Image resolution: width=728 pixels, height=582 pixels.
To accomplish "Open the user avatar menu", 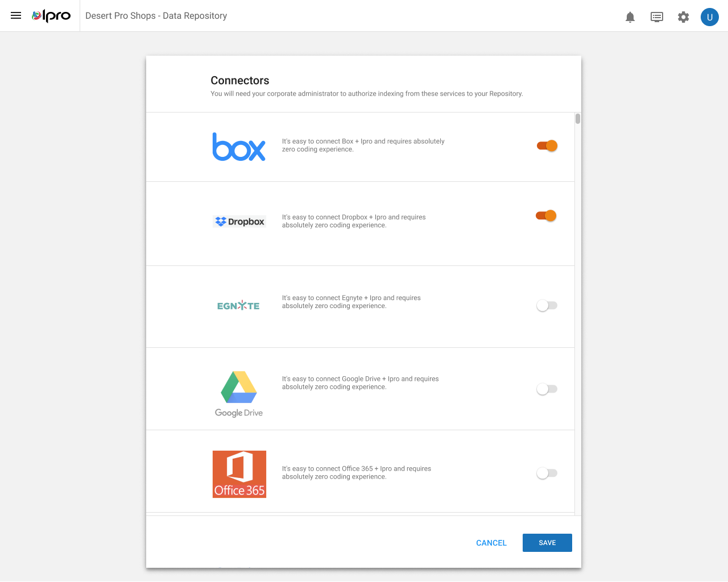I will coord(710,17).
